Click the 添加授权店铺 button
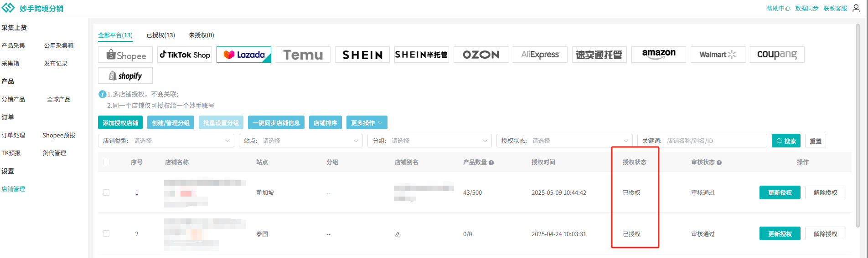Viewport: 868px width, 258px height. [120, 123]
